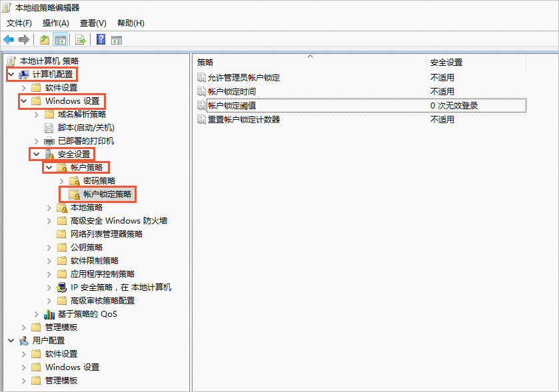Click the 计算机配置 computer icon
This screenshot has width=559, height=392.
tap(24, 75)
